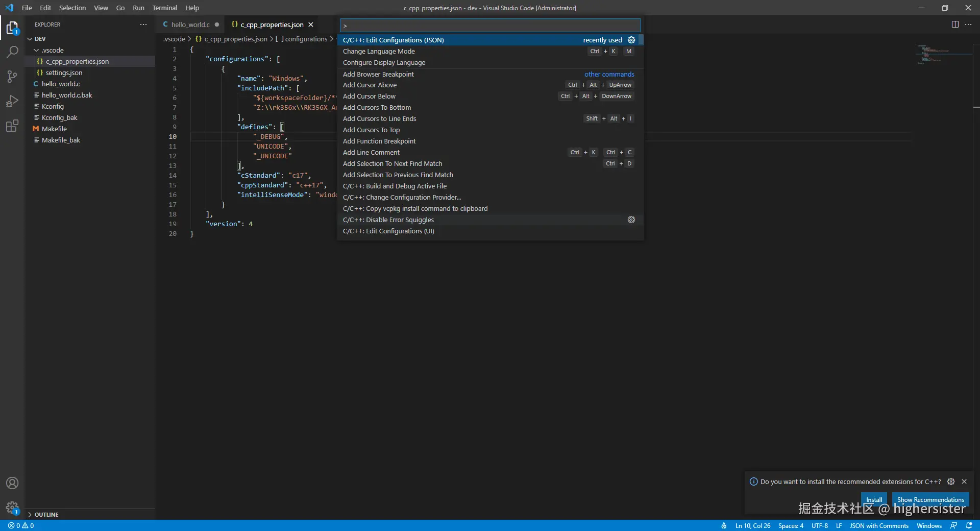Configure keybinding gear for Edit Configurations (JSON)
The width and height of the screenshot is (980, 531).
pos(631,40)
